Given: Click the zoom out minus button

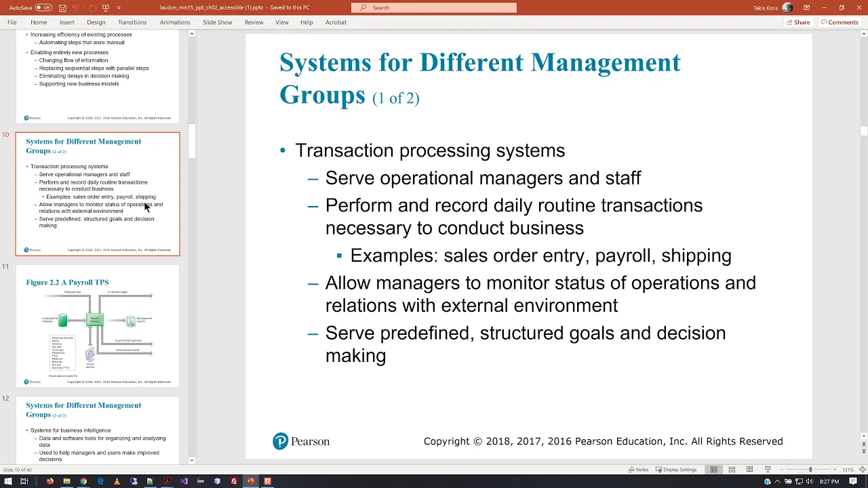Looking at the screenshot, I should [x=783, y=470].
